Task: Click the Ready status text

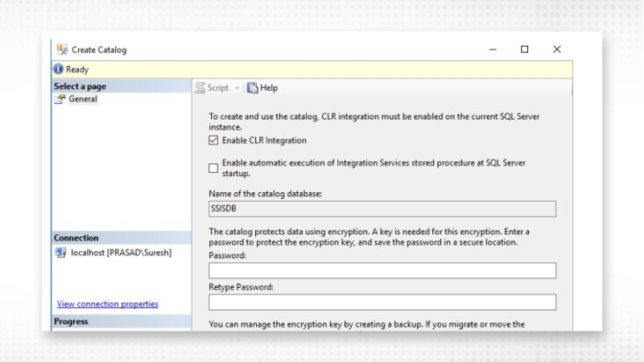Action: [77, 69]
